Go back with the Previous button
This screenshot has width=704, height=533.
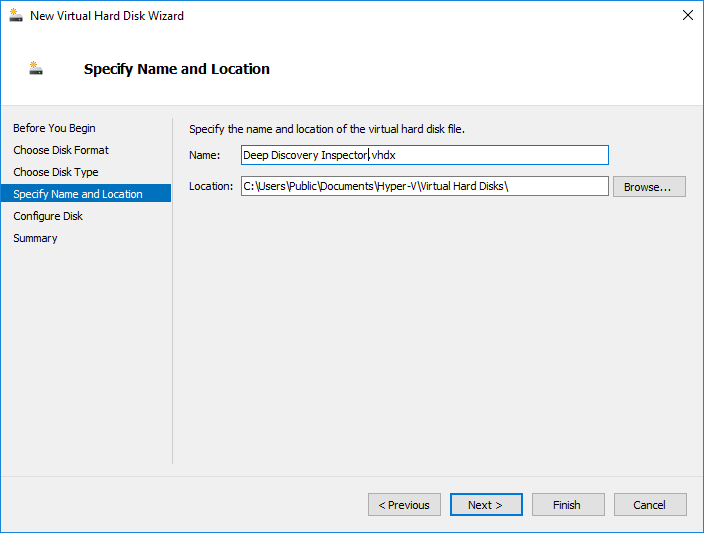click(x=404, y=505)
